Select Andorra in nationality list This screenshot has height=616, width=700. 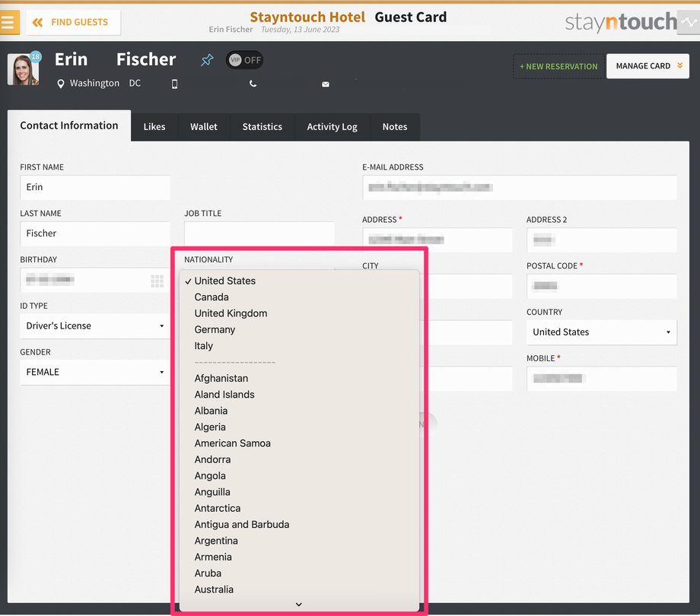299,459
